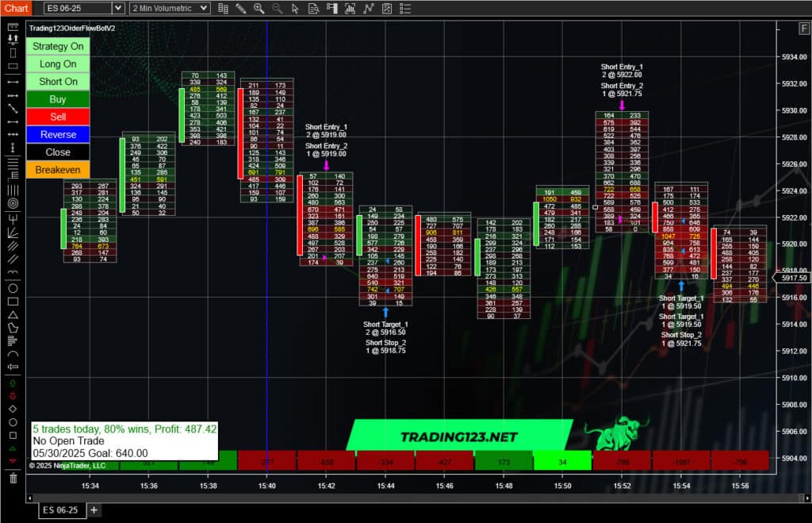Select the polygon shape tool

pyautogui.click(x=13, y=328)
